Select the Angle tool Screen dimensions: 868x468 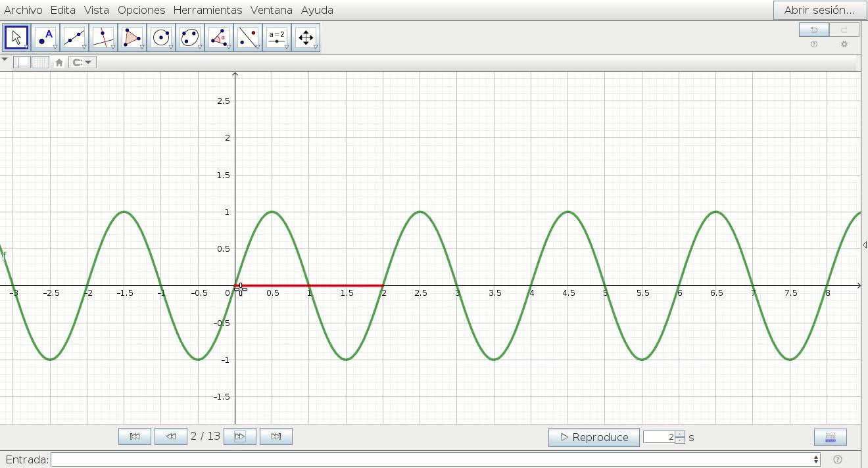tap(219, 37)
